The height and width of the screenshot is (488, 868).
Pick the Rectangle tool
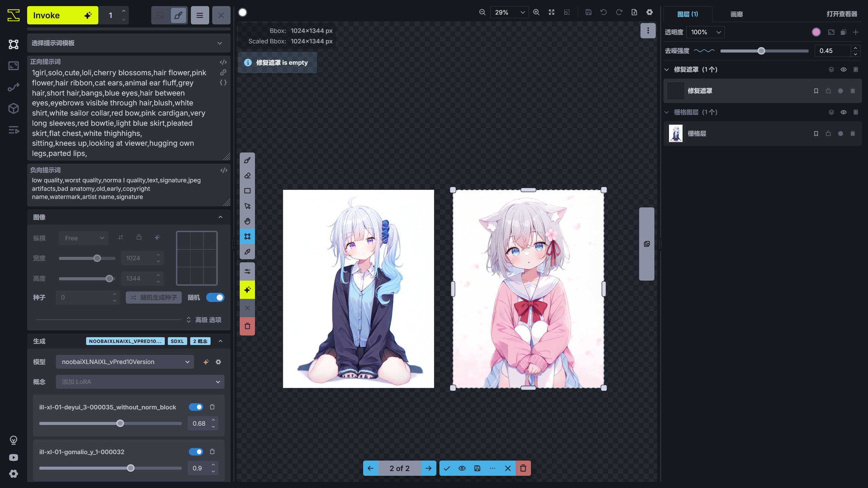tap(247, 190)
